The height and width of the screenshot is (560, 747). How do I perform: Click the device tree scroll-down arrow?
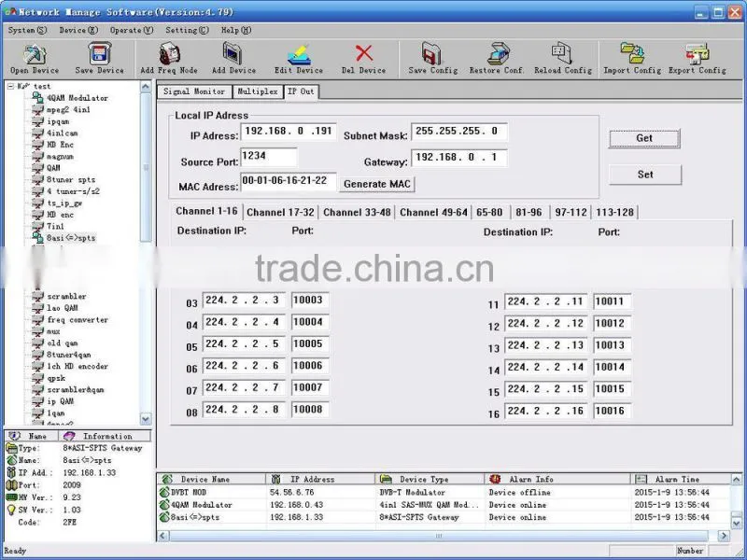pos(146,418)
